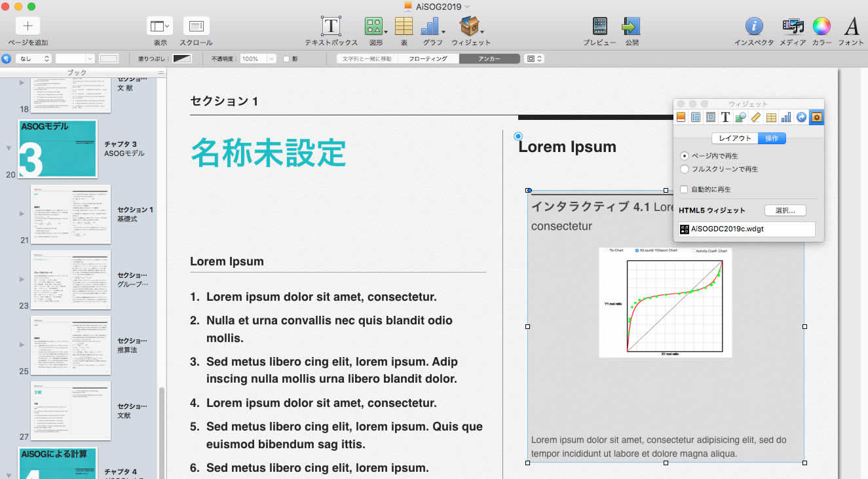Expand 推算法 section triangle

click(x=22, y=345)
